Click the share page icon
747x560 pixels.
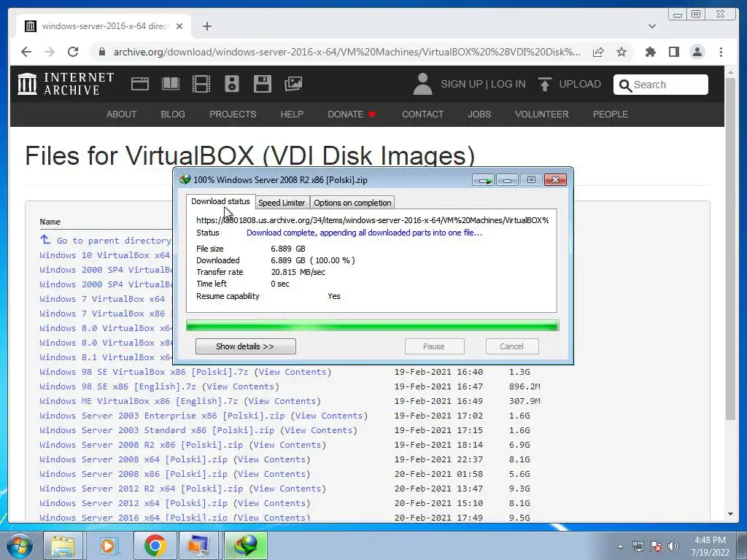coord(598,52)
